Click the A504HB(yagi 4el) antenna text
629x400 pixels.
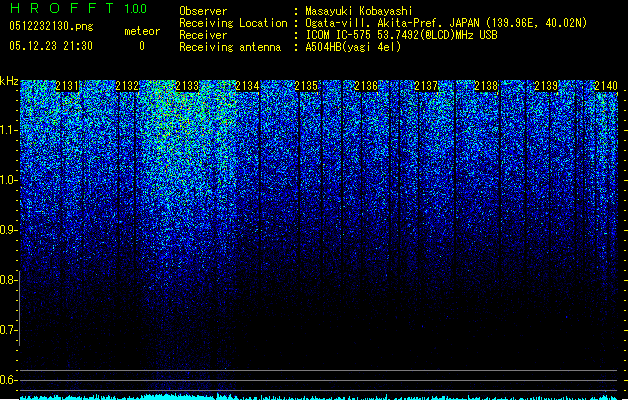point(353,47)
